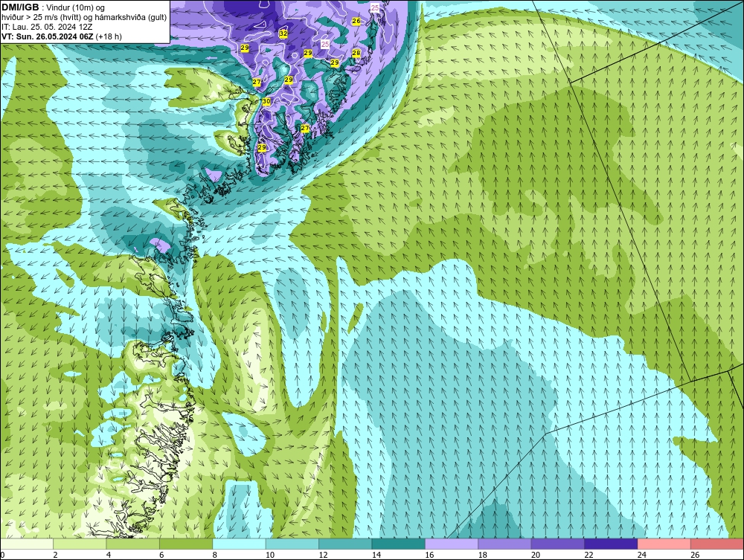Click the 12–14 m/s teal legend swatch
Screen dimensions: 744x560
345,544
